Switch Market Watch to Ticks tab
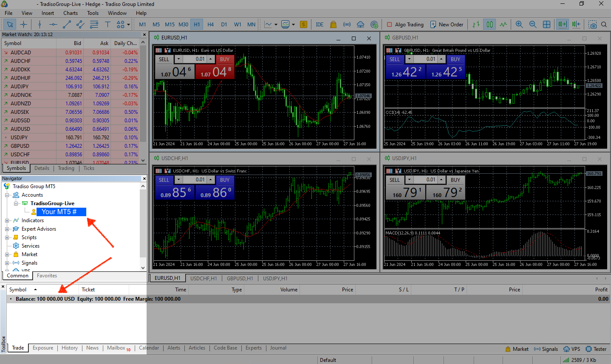 click(89, 168)
